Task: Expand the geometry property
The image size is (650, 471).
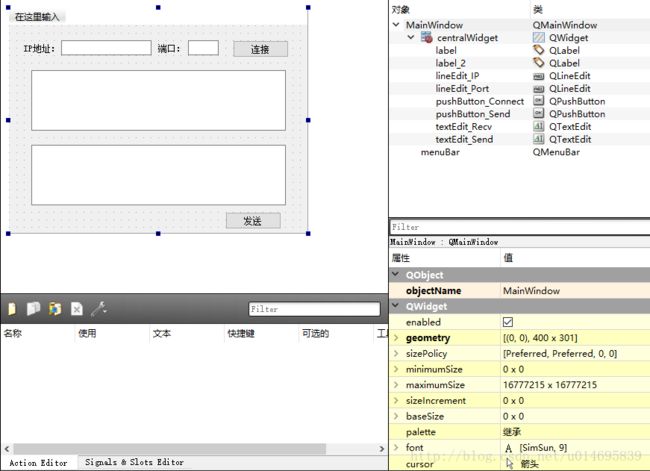Action: click(396, 337)
